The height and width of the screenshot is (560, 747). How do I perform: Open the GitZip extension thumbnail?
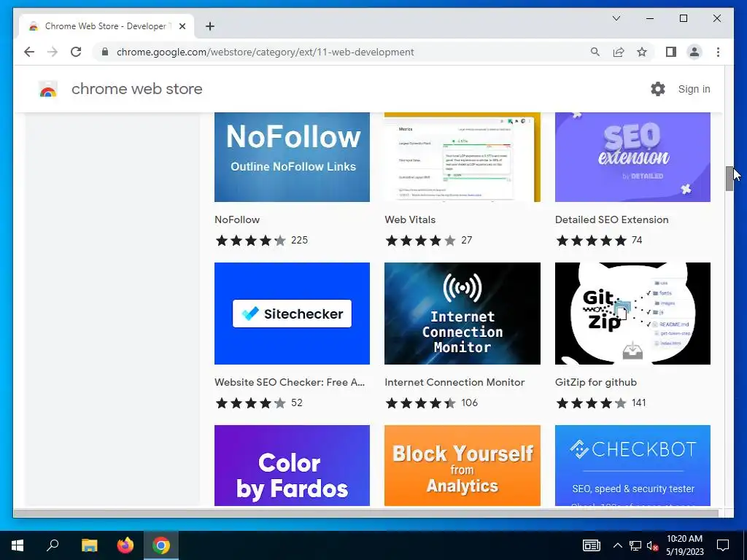coord(632,314)
